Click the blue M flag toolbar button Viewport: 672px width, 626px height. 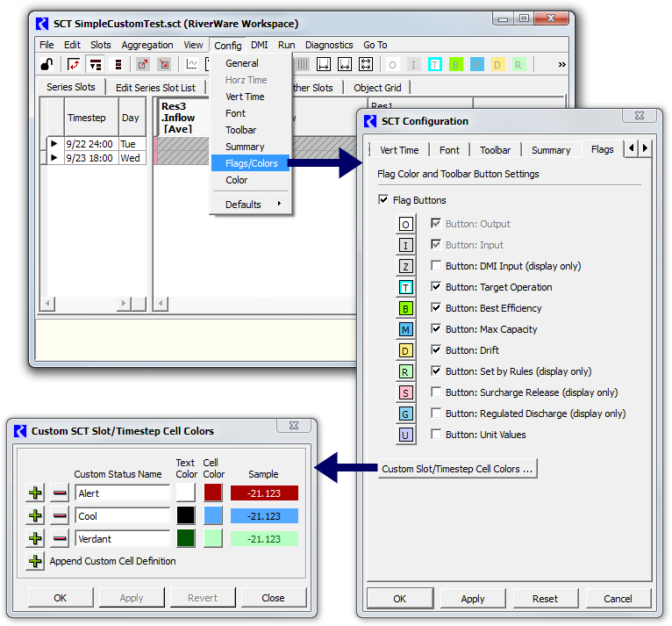476,65
